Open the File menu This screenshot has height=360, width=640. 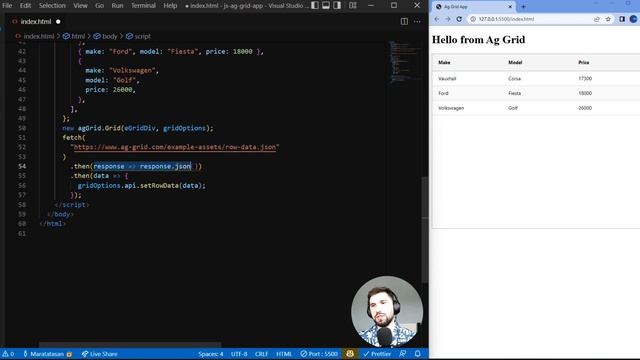click(x=7, y=6)
